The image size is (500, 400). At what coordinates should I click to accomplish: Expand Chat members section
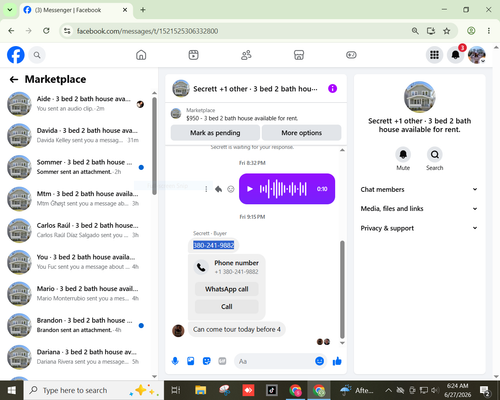click(x=419, y=189)
